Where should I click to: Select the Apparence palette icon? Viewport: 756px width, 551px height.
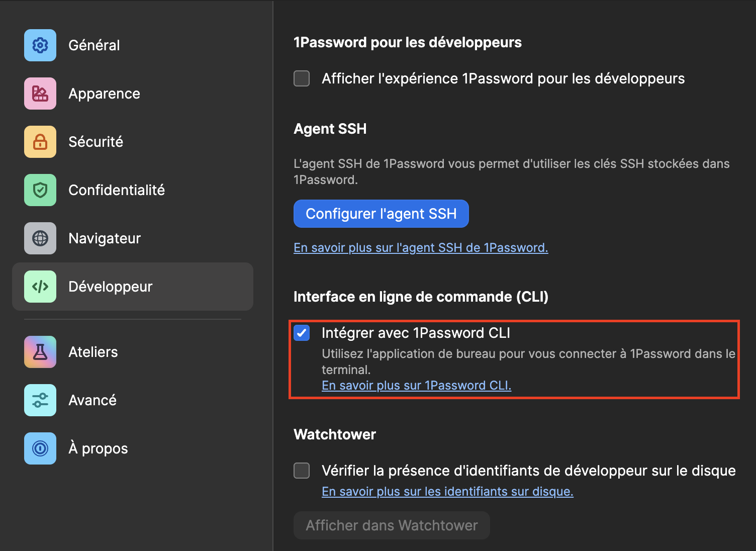click(x=40, y=94)
